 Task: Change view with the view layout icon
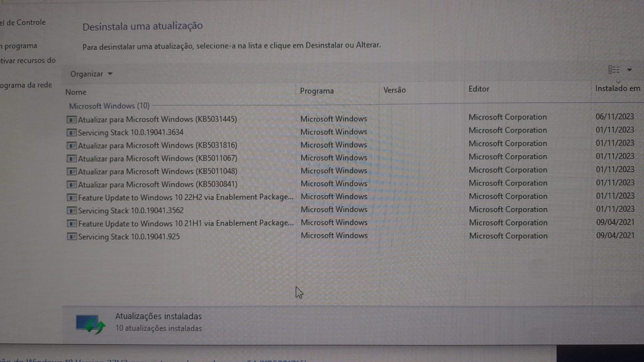pyautogui.click(x=614, y=70)
